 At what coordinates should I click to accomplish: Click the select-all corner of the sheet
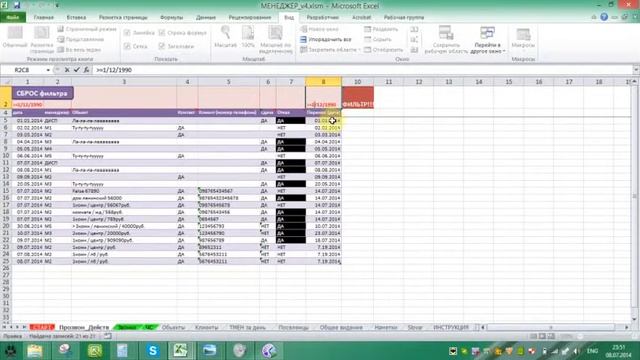(6, 82)
